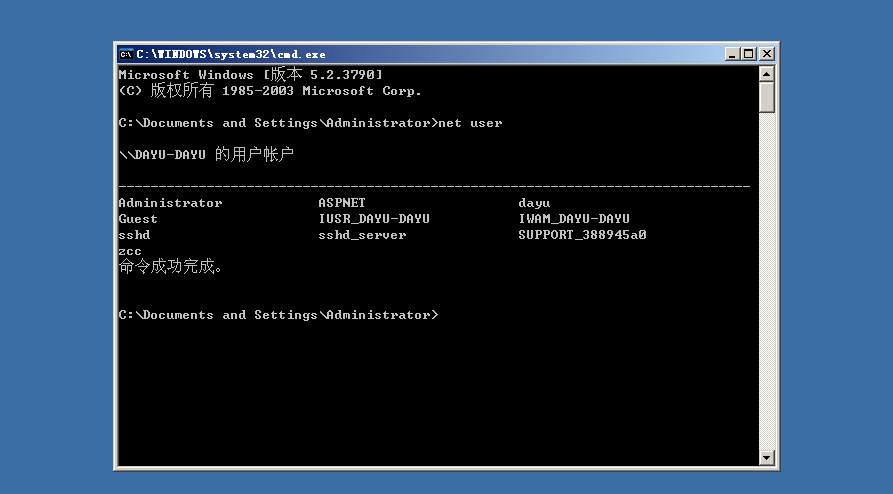
Task: Click the 命令成功完成 message
Action: click(170, 266)
